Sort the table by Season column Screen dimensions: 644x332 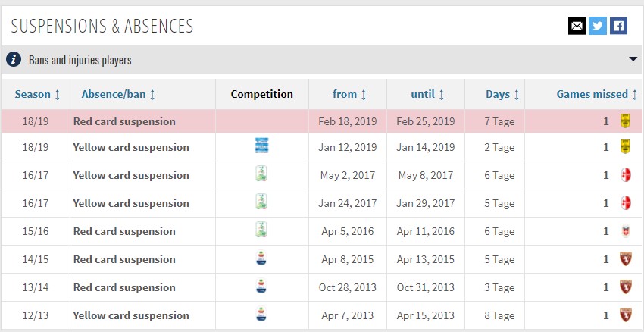pos(37,94)
